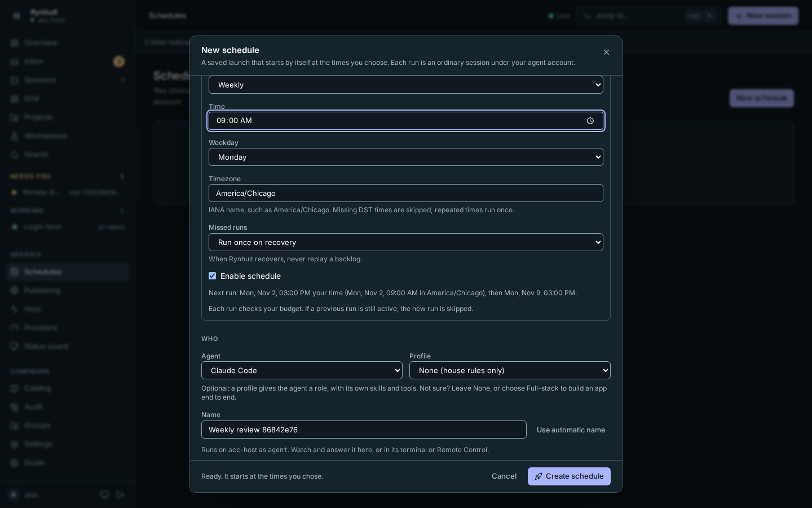The image size is (812, 508).
Task: Toggle the Enable schedule checkbox
Action: click(x=213, y=276)
